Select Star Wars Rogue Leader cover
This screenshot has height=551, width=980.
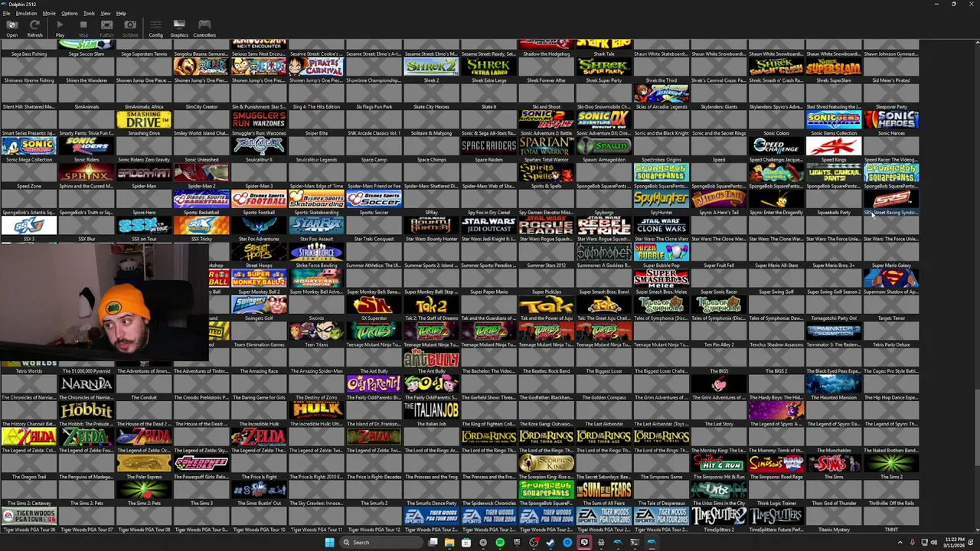coord(546,225)
